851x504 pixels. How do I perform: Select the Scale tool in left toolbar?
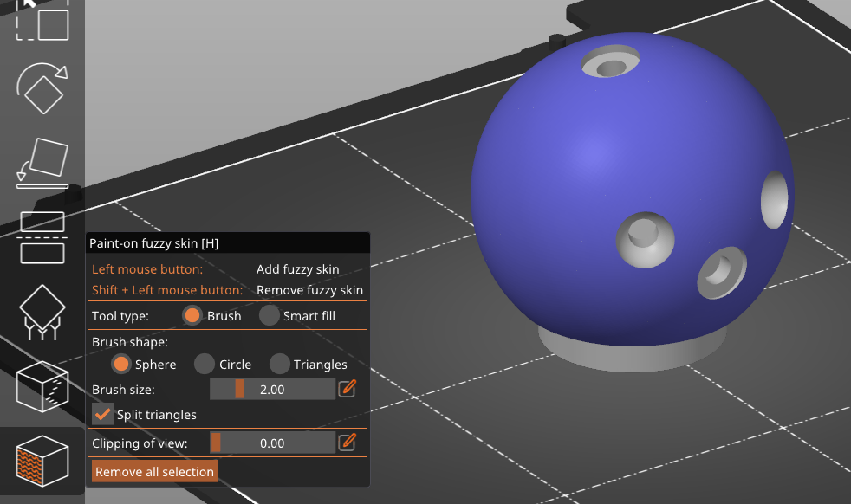42,21
